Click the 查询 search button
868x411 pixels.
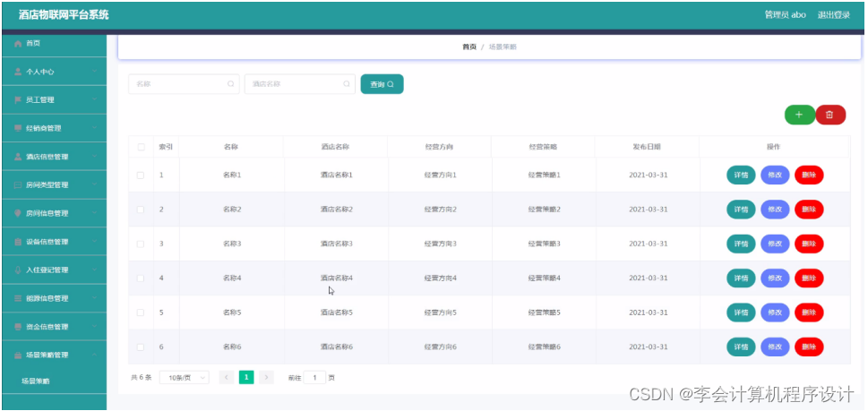[x=382, y=84]
